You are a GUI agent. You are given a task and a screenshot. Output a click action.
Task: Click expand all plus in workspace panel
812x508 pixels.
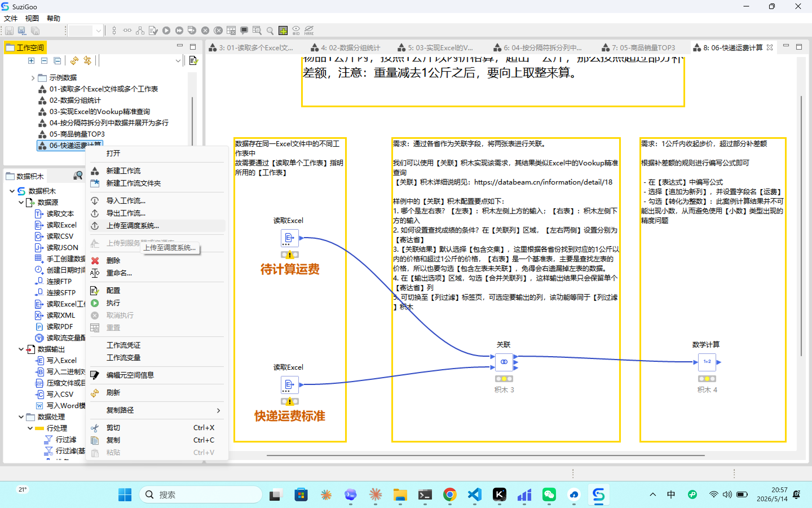tap(31, 61)
